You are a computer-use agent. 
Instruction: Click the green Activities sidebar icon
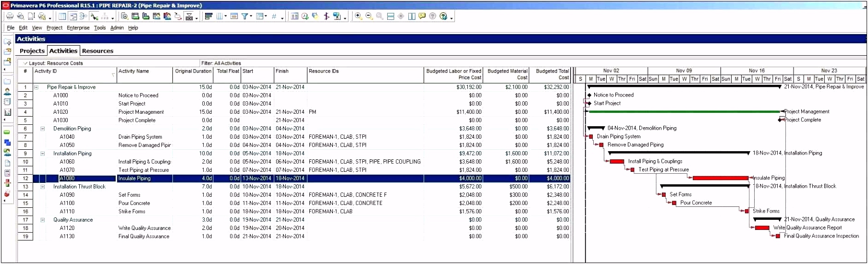point(7,132)
